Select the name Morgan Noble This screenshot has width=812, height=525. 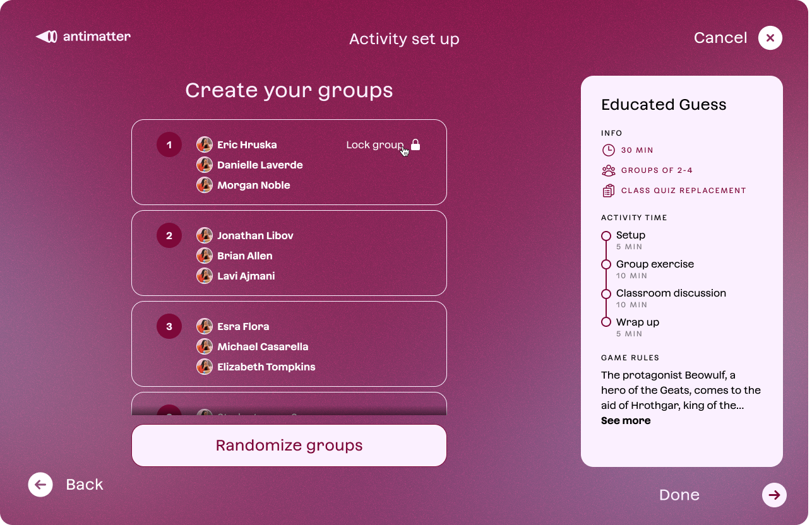[254, 185]
